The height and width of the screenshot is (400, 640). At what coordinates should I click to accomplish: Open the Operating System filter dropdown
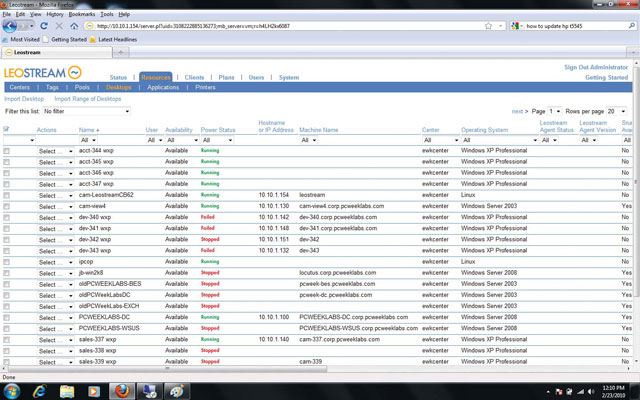click(500, 140)
